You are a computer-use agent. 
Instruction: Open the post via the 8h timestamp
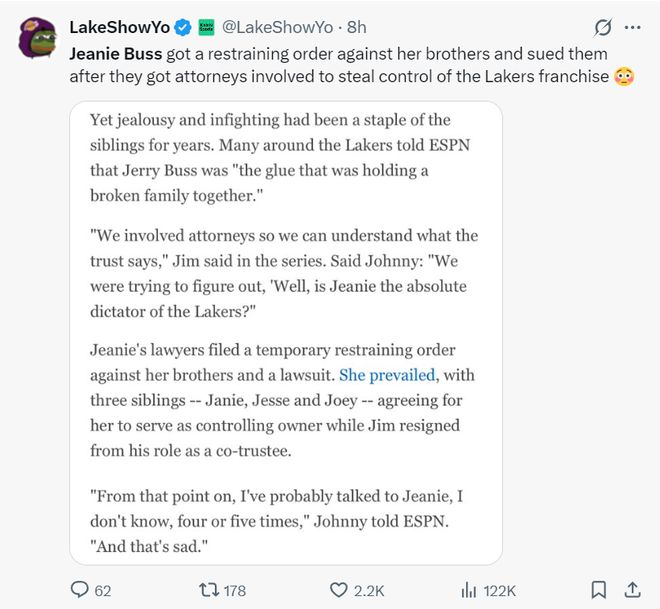click(357, 27)
